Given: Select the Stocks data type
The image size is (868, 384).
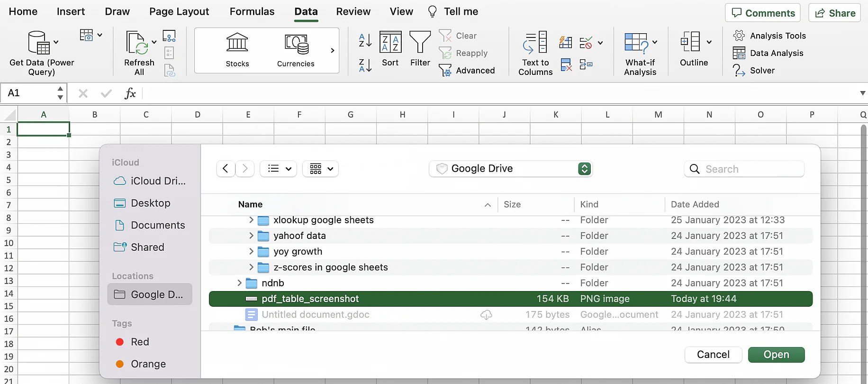Looking at the screenshot, I should [237, 50].
